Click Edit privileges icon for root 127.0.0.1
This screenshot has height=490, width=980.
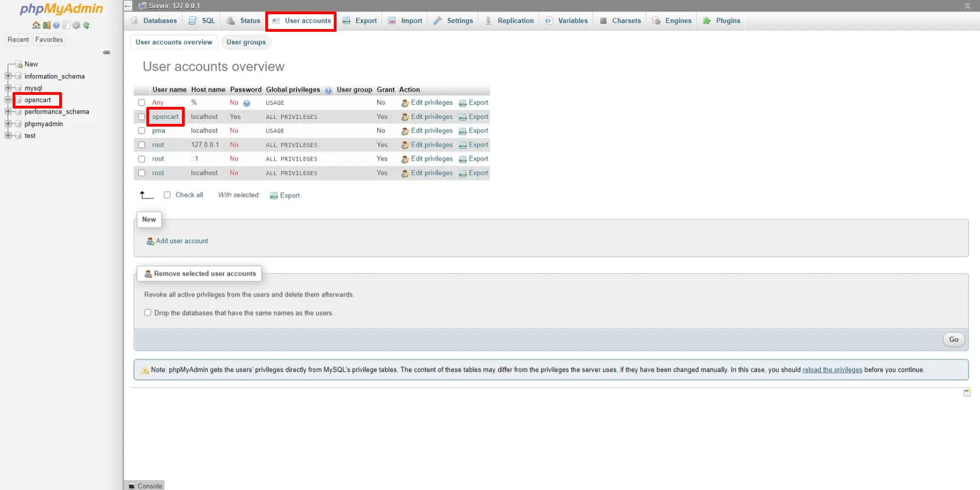405,145
